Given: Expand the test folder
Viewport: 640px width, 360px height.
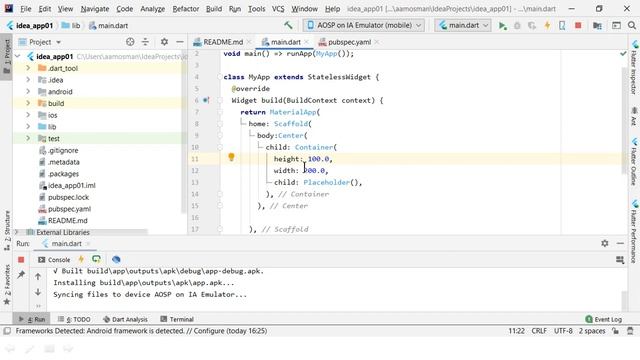Looking at the screenshot, I should point(28,138).
